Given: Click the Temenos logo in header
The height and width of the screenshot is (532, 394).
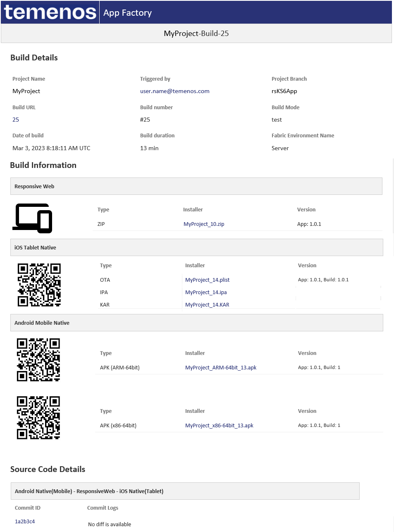Looking at the screenshot, I should [x=50, y=12].
